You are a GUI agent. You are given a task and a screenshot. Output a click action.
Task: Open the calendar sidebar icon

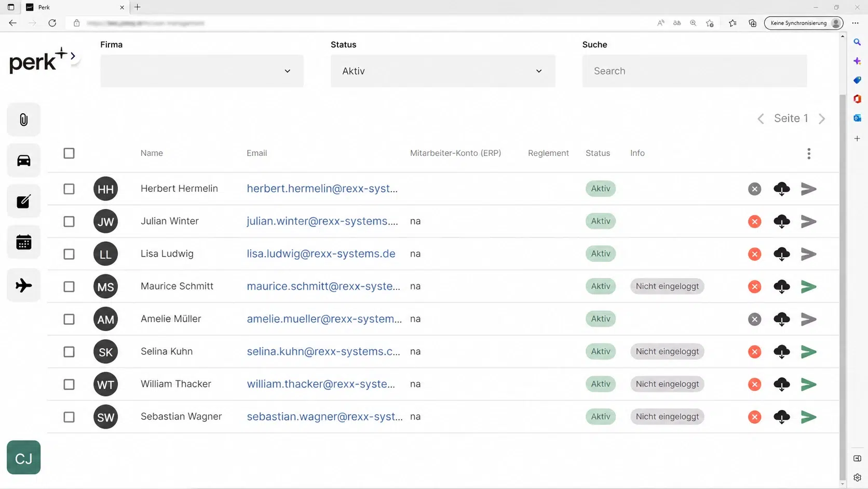pyautogui.click(x=23, y=242)
